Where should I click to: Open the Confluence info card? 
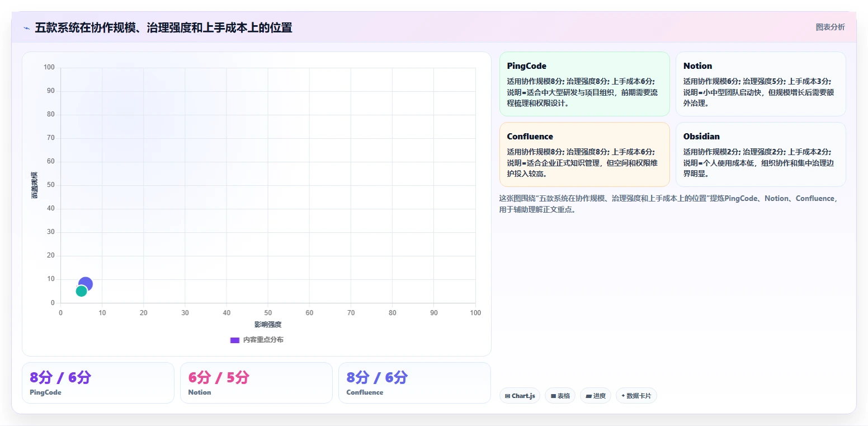tap(584, 155)
